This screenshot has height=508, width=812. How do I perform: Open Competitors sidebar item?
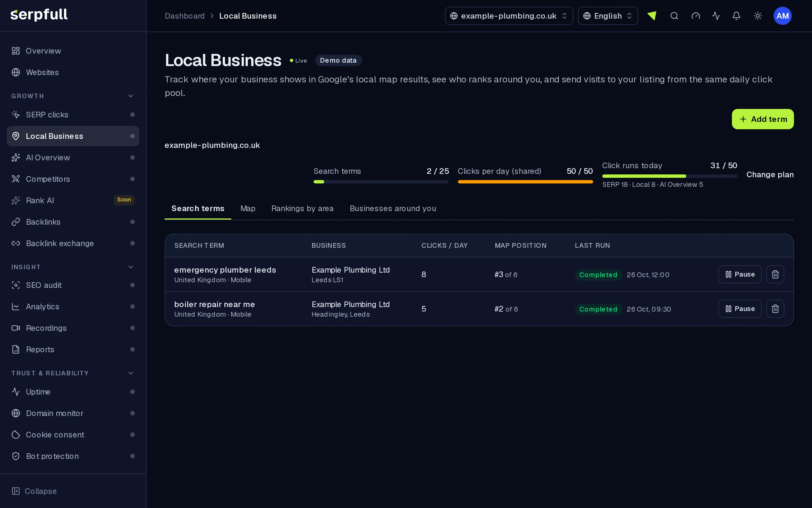73,179
